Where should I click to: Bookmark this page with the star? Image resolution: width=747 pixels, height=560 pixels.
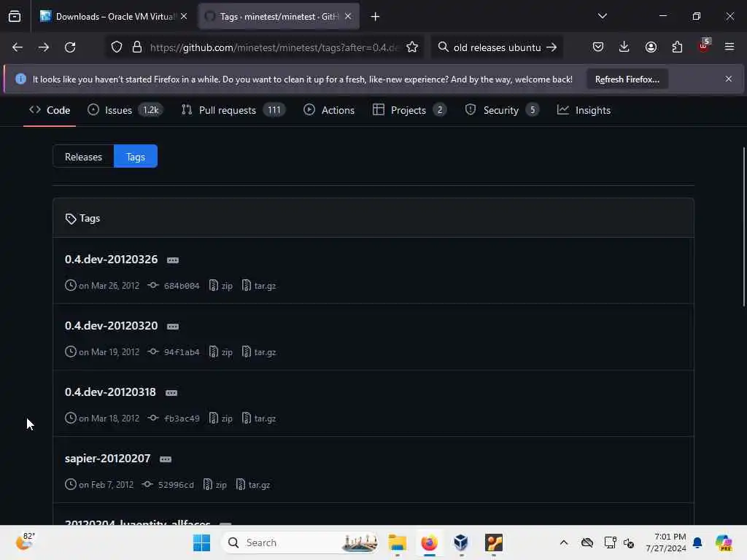[x=412, y=47]
